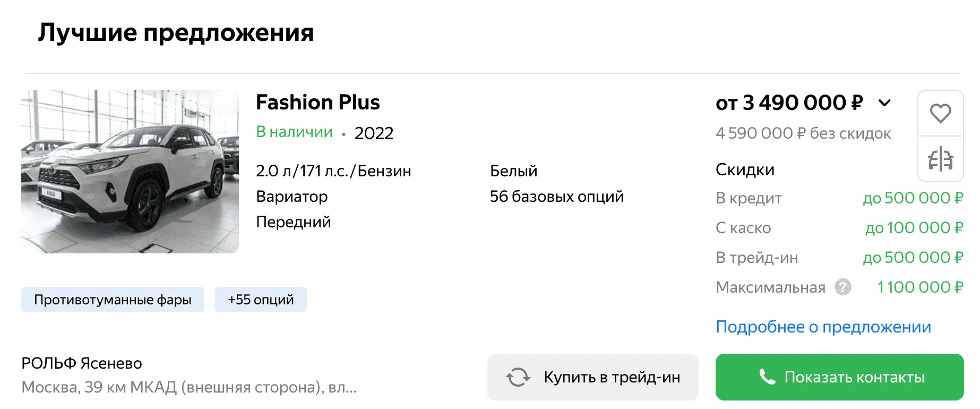
Task: Select the В кредит discount amount
Action: (x=913, y=198)
